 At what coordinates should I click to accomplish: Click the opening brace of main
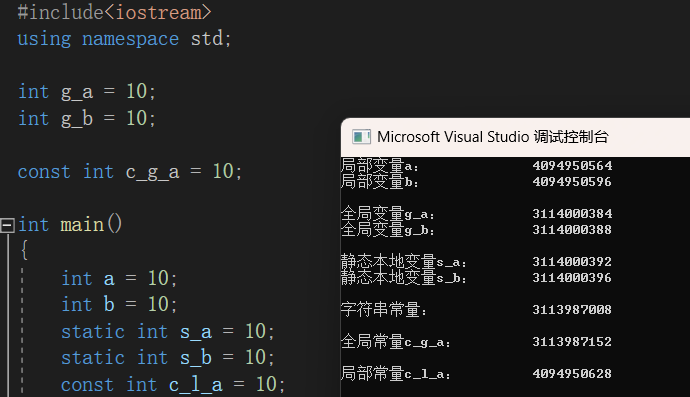pyautogui.click(x=24, y=250)
